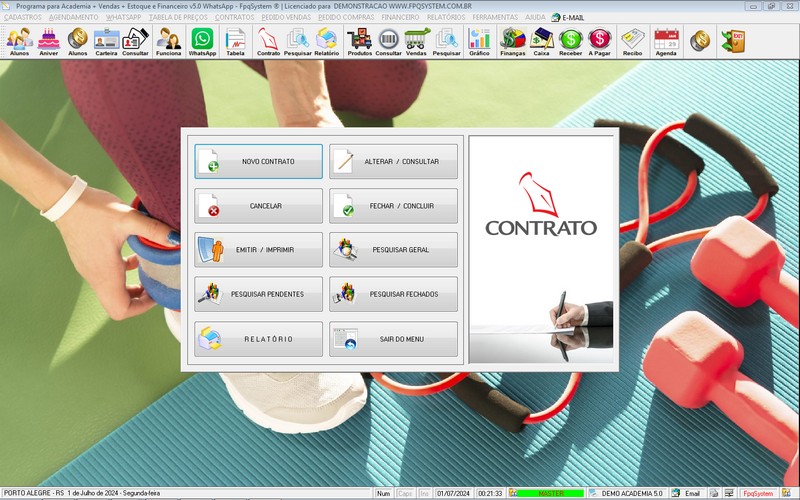Open the contract Pesquisar magnifier icon
The height and width of the screenshot is (500, 800).
297,41
